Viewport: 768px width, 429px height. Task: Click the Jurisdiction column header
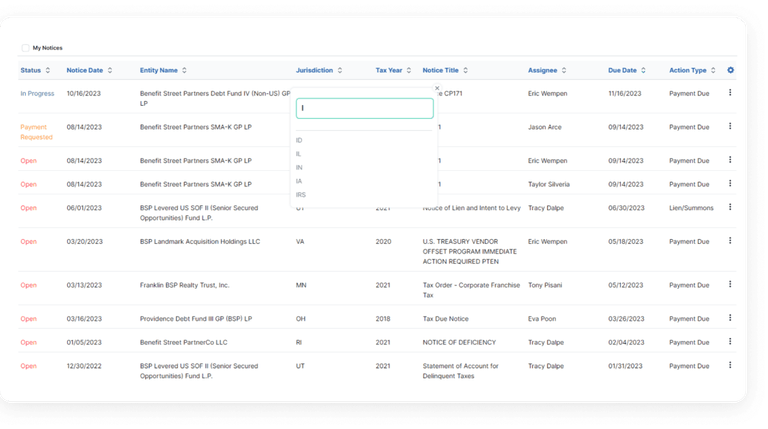[x=314, y=71]
